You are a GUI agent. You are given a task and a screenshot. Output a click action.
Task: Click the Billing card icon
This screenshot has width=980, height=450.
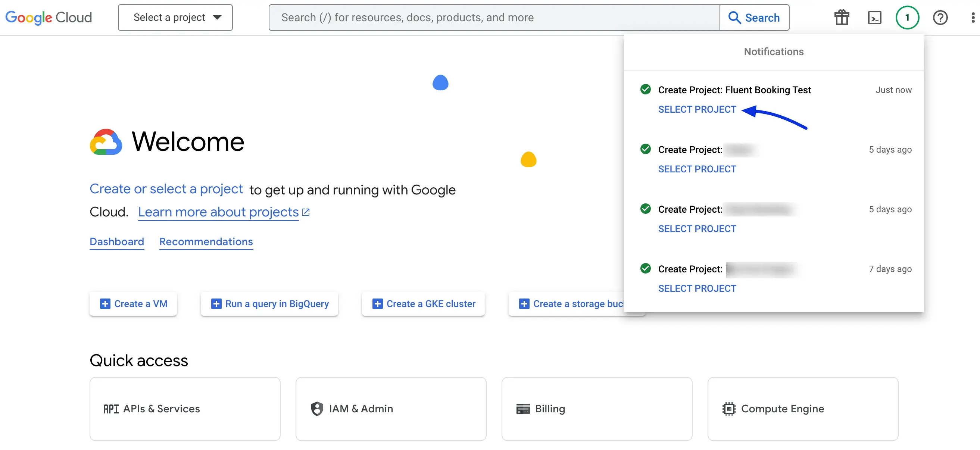tap(523, 409)
